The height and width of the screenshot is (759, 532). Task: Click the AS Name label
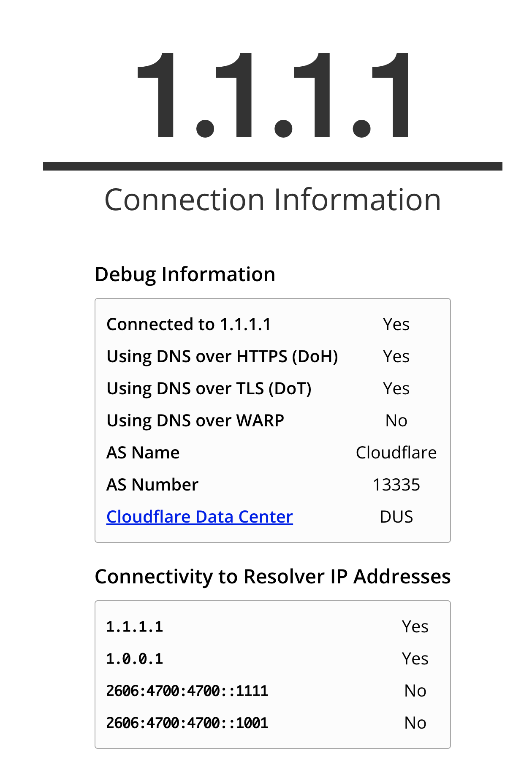click(143, 452)
